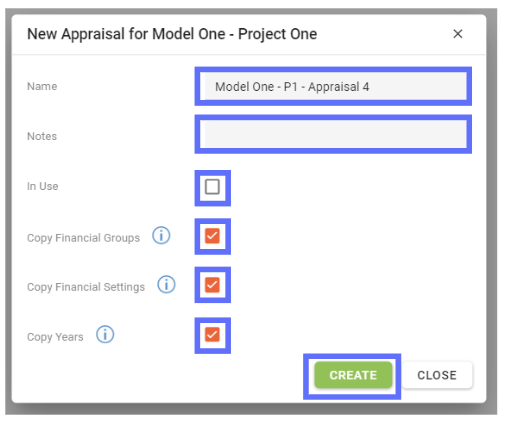Screen dimensions: 507x423
Task: Focus the Name input field
Action: pos(335,87)
